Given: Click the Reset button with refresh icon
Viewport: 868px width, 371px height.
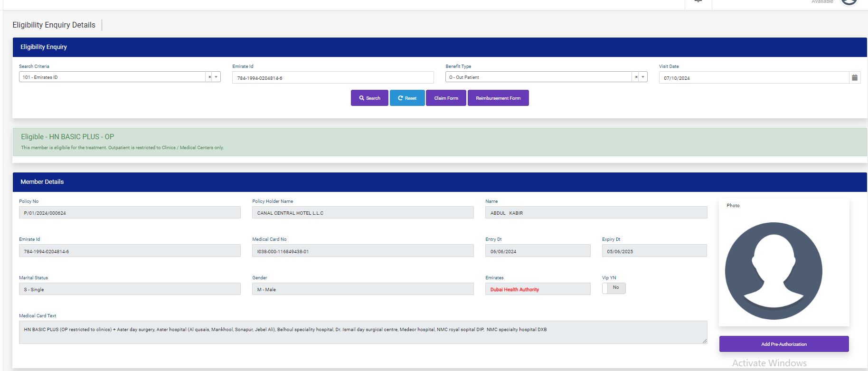Looking at the screenshot, I should [407, 98].
